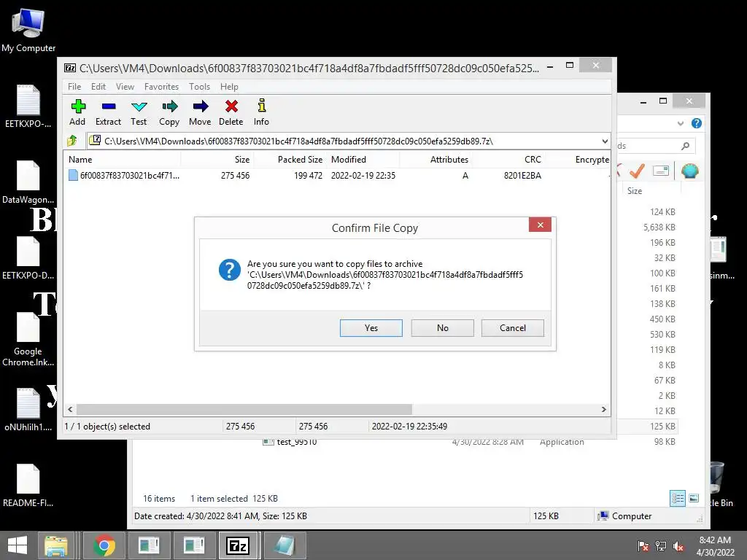Click the Copy toolbar icon
This screenshot has height=560, width=747.
coord(169,112)
